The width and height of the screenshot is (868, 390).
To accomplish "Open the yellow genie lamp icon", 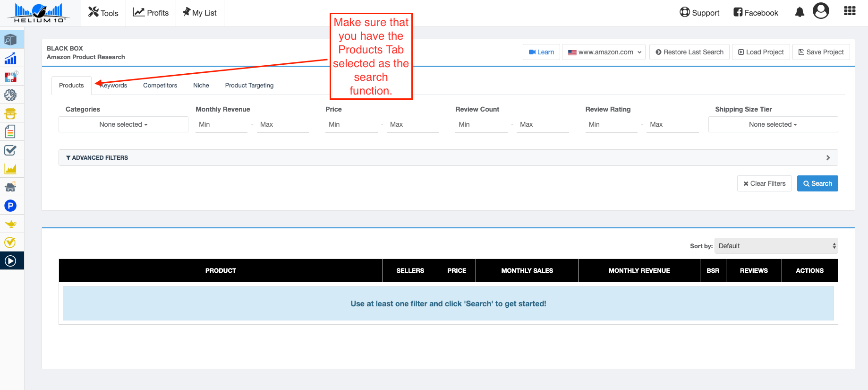I will (x=10, y=224).
